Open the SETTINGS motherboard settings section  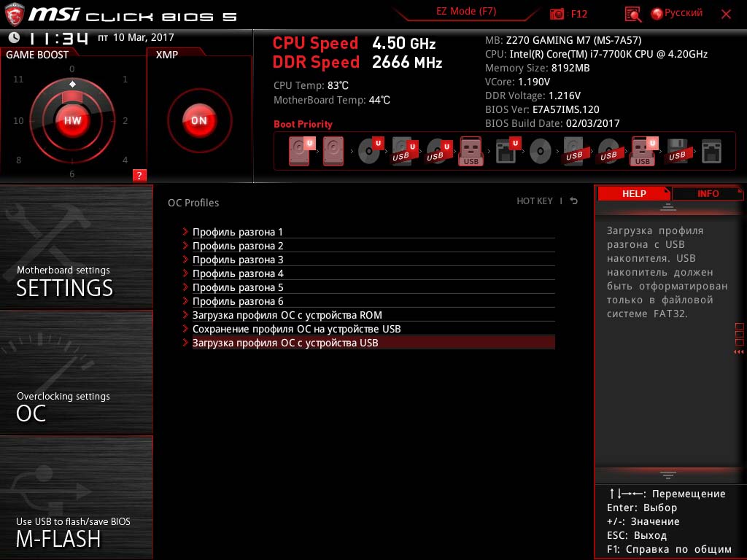pos(76,247)
